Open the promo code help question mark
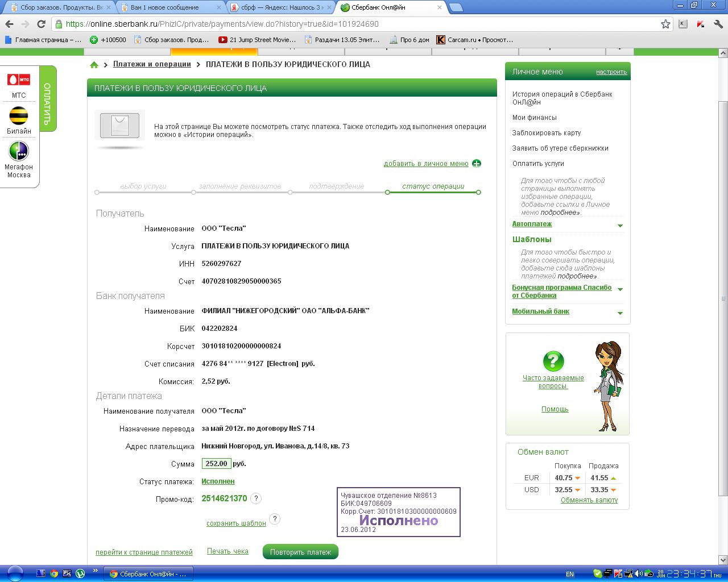 pos(256,498)
